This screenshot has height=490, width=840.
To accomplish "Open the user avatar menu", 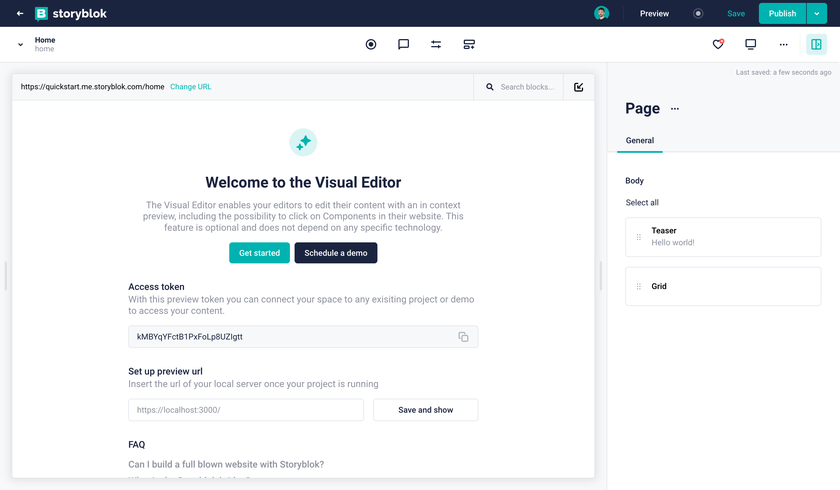I will point(601,13).
